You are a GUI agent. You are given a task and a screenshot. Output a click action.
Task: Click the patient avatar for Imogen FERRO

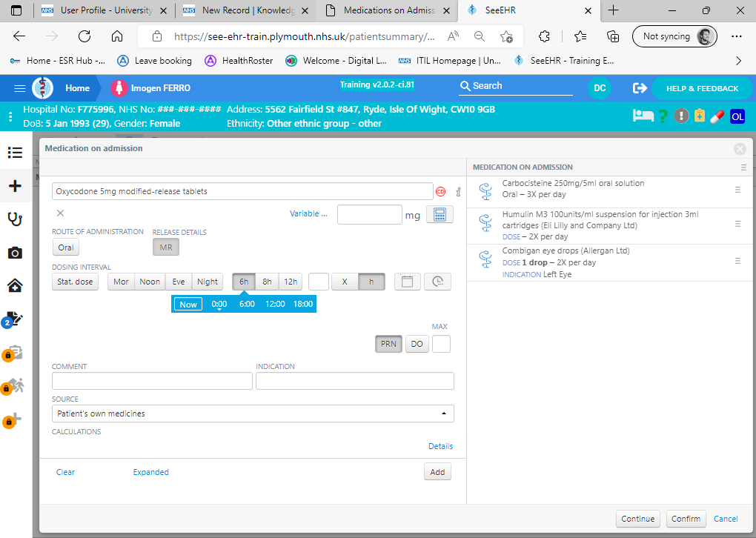coord(119,88)
